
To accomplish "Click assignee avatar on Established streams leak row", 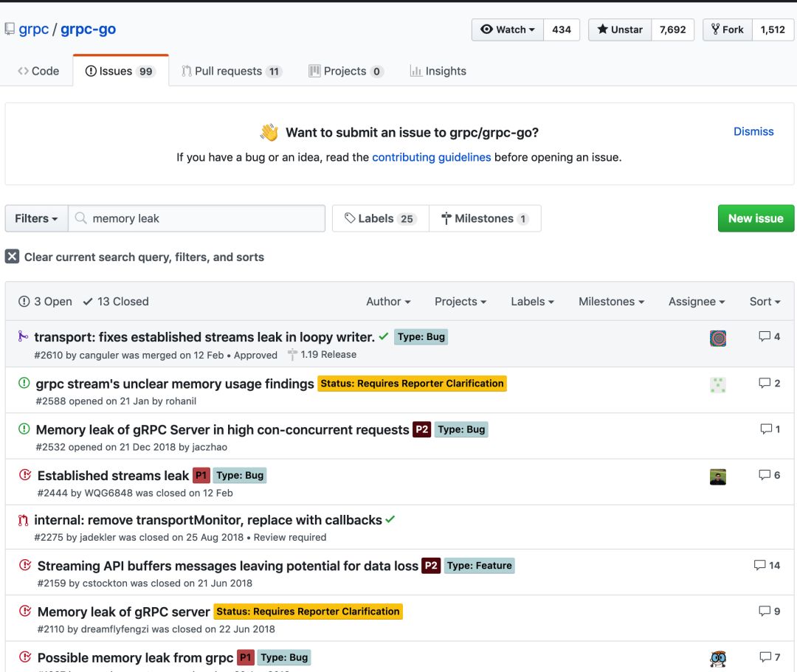I will (x=718, y=477).
